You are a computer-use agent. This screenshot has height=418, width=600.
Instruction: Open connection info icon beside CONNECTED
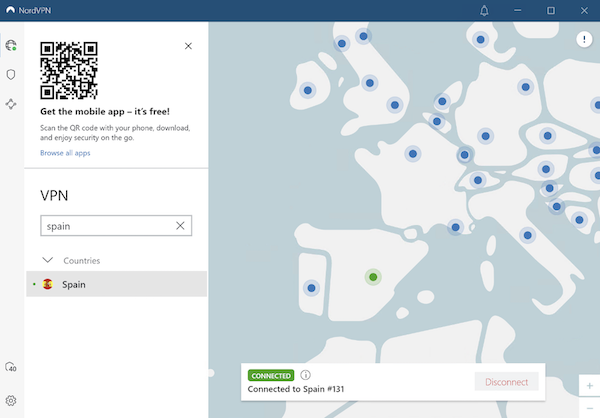pyautogui.click(x=305, y=375)
